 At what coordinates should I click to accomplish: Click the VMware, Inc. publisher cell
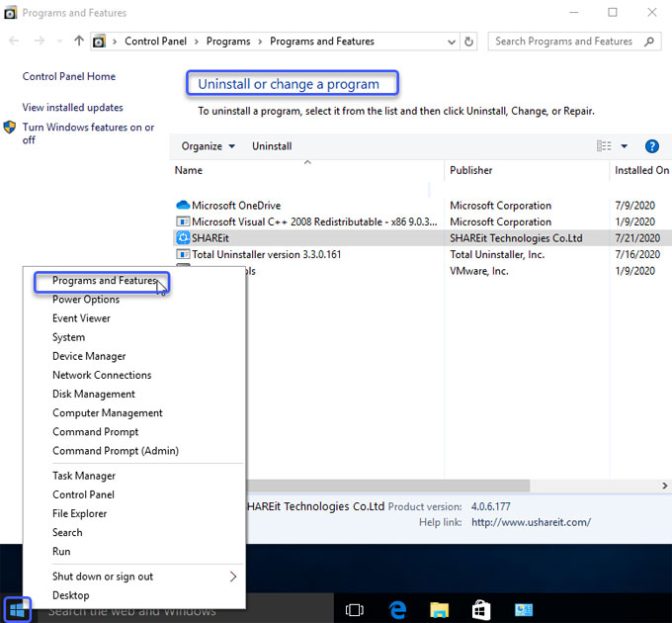pyautogui.click(x=479, y=271)
